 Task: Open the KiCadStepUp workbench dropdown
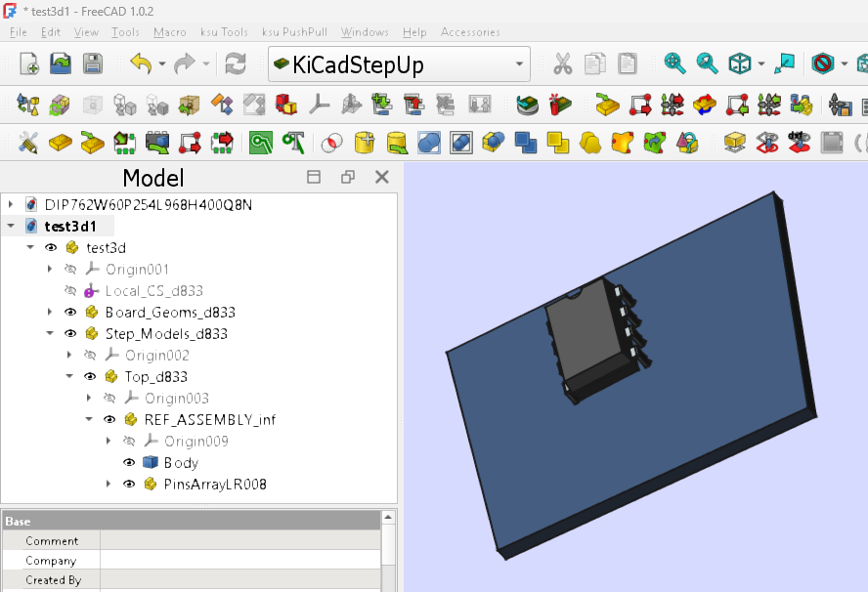[399, 65]
